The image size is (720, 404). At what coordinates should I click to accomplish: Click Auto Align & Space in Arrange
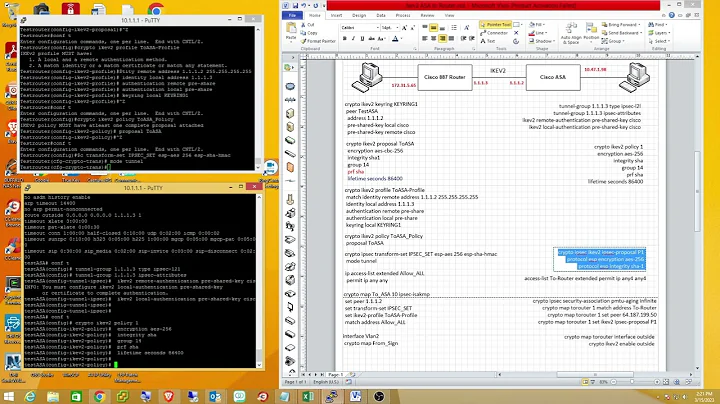coord(571,33)
